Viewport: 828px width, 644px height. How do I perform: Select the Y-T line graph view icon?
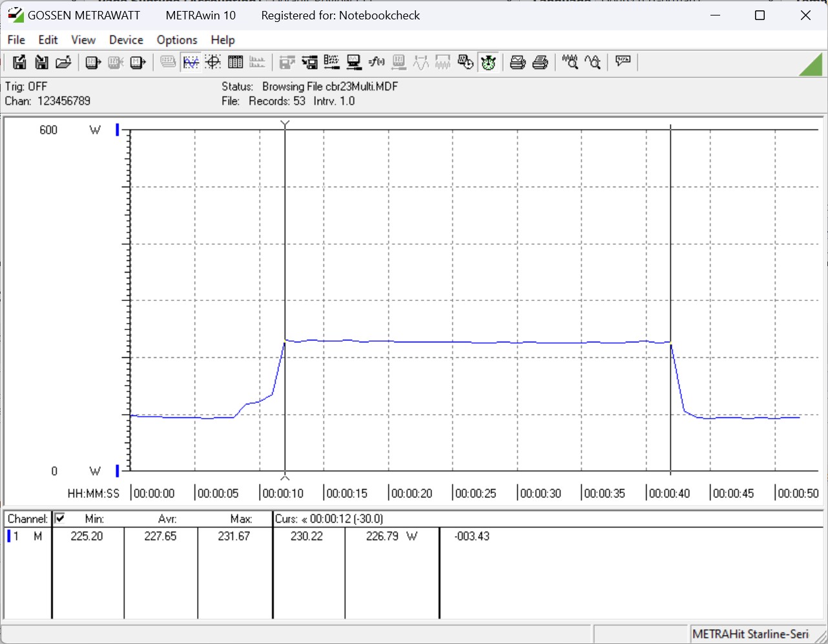(x=191, y=62)
